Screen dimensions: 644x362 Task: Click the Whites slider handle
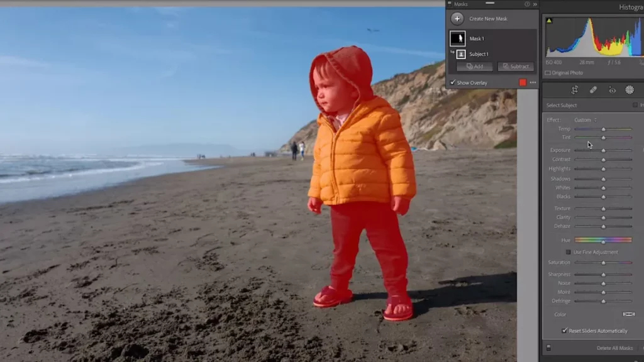603,188
